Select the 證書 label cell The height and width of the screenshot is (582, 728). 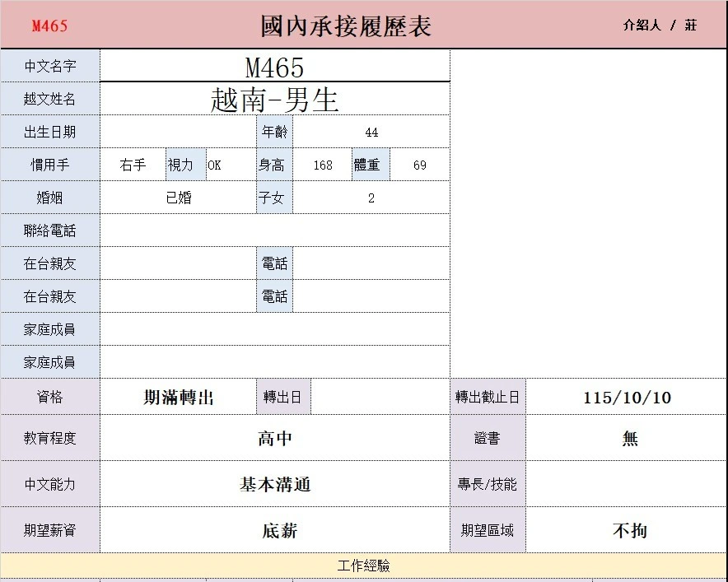(x=488, y=438)
